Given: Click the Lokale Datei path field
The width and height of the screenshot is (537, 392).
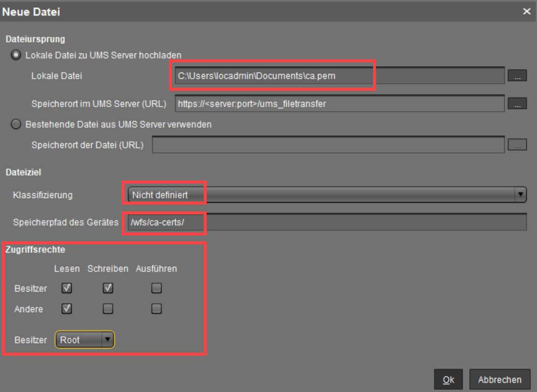Looking at the screenshot, I should 339,76.
